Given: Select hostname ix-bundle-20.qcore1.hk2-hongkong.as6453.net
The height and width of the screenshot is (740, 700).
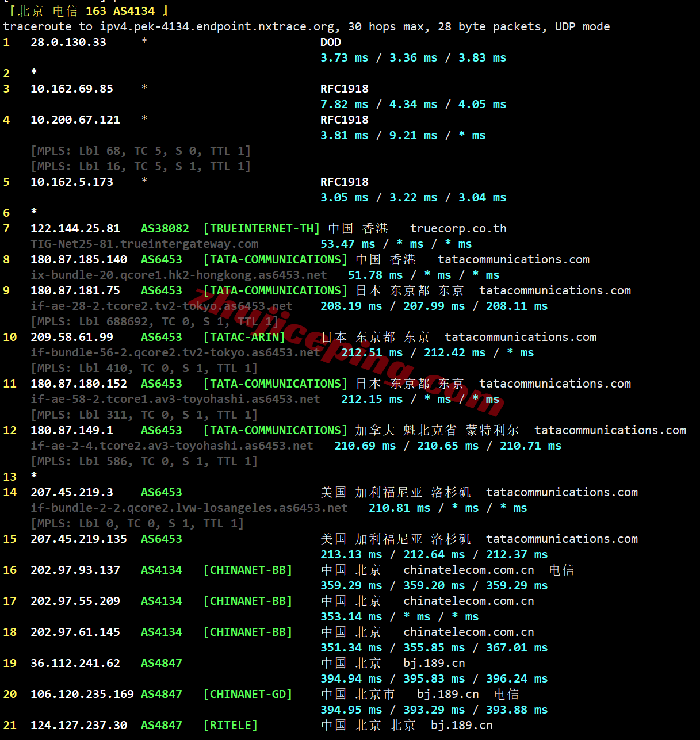Looking at the screenshot, I should click(x=179, y=275).
